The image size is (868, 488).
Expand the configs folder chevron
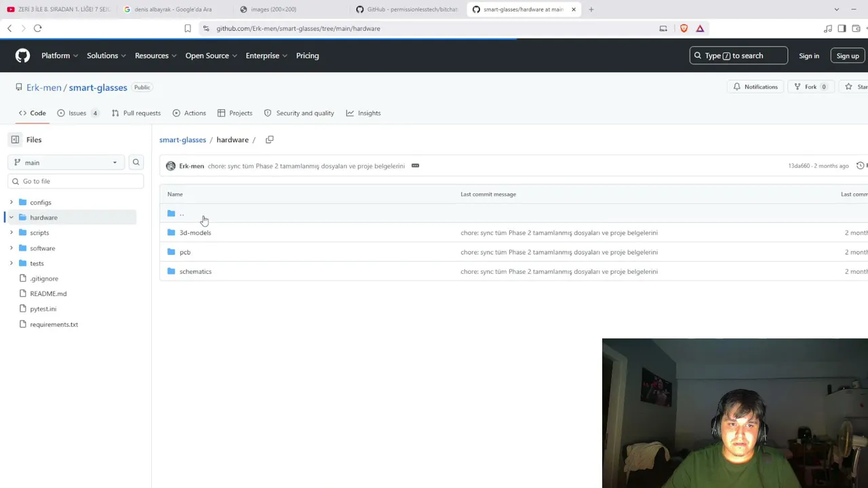[x=11, y=203]
